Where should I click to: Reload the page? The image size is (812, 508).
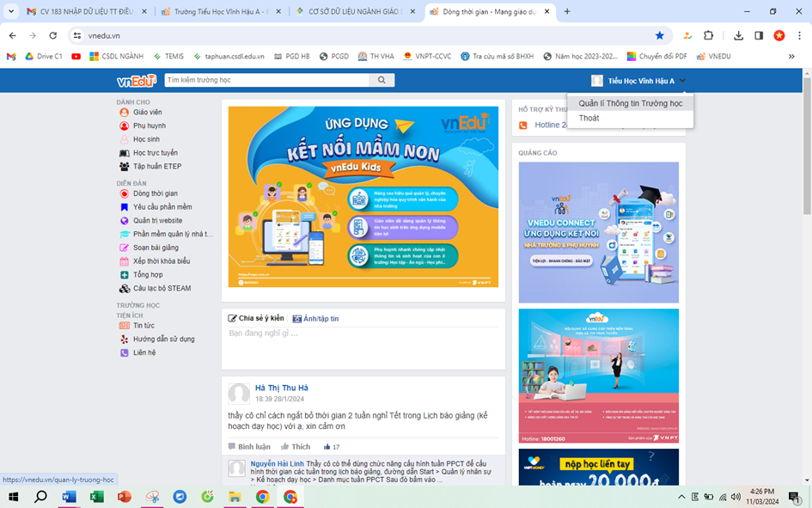52,35
